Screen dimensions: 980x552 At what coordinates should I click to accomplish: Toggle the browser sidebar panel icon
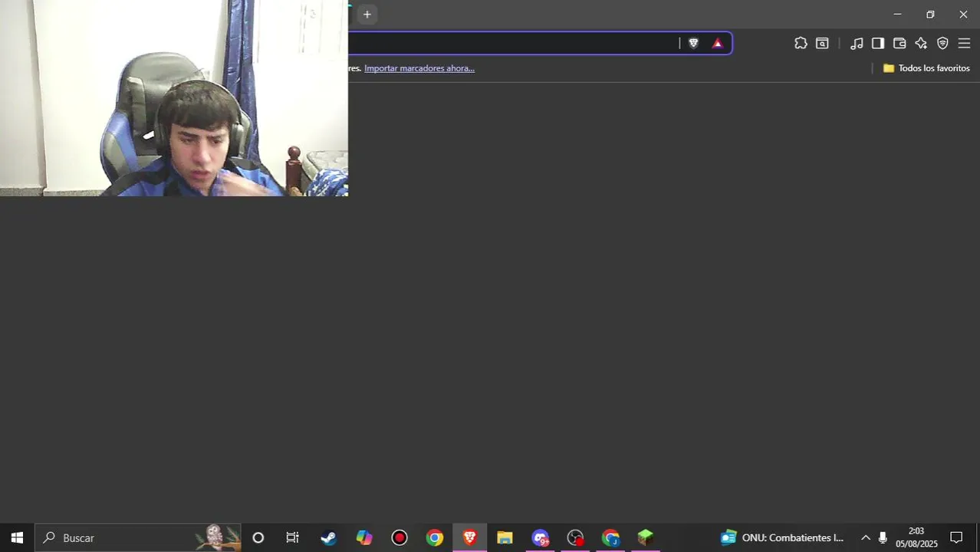878,44
